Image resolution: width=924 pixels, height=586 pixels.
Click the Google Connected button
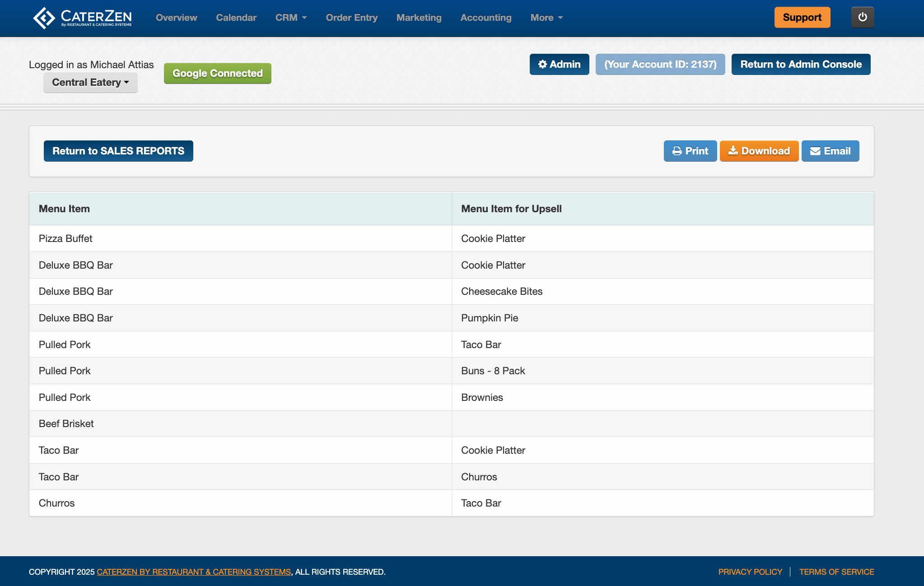pyautogui.click(x=217, y=73)
